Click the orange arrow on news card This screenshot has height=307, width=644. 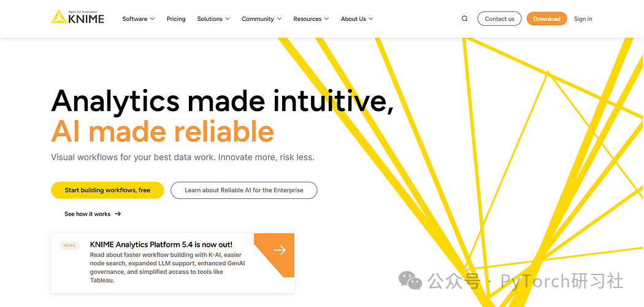click(280, 250)
